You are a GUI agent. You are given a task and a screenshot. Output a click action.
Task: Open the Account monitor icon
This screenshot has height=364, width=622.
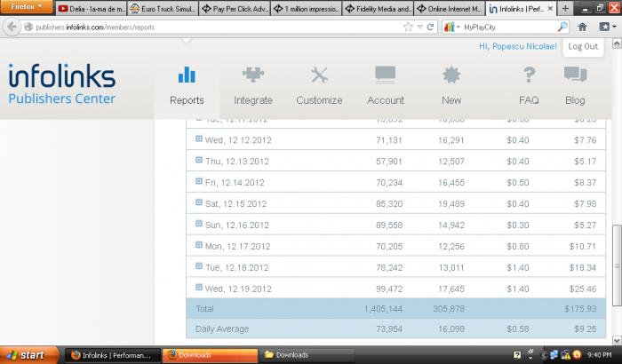[x=385, y=75]
